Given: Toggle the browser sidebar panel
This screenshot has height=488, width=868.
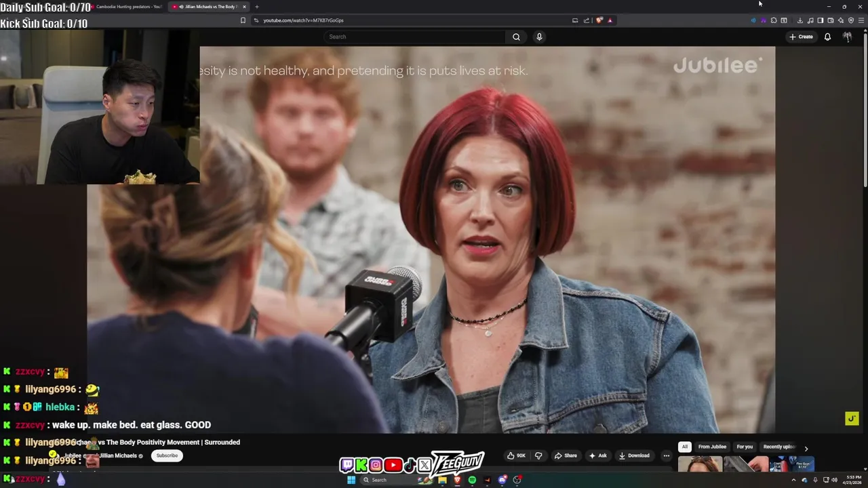Looking at the screenshot, I should coord(821,20).
